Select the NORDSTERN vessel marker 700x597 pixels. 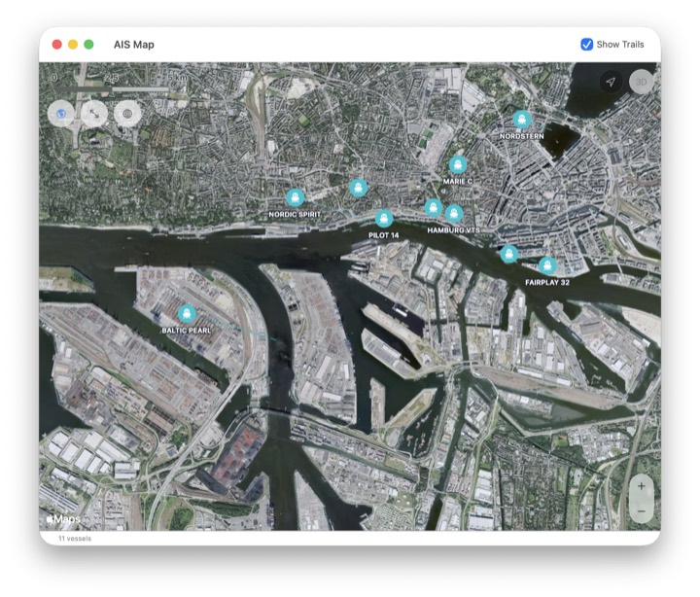(521, 120)
